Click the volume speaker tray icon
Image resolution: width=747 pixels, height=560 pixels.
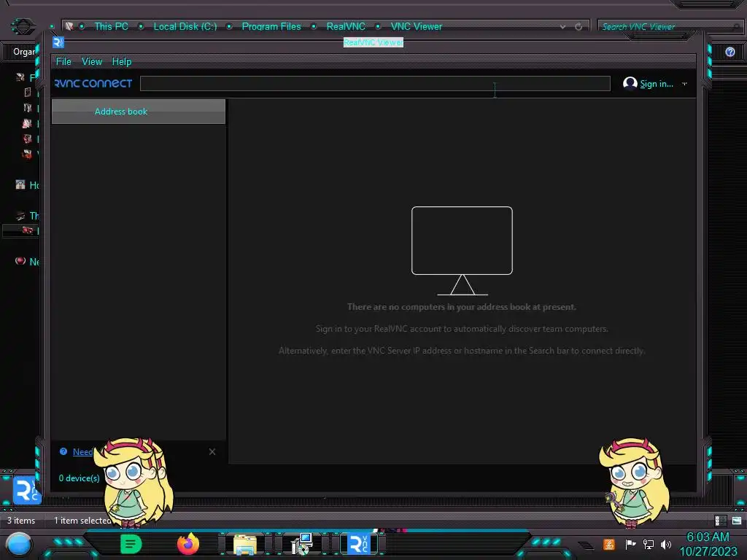coord(665,544)
